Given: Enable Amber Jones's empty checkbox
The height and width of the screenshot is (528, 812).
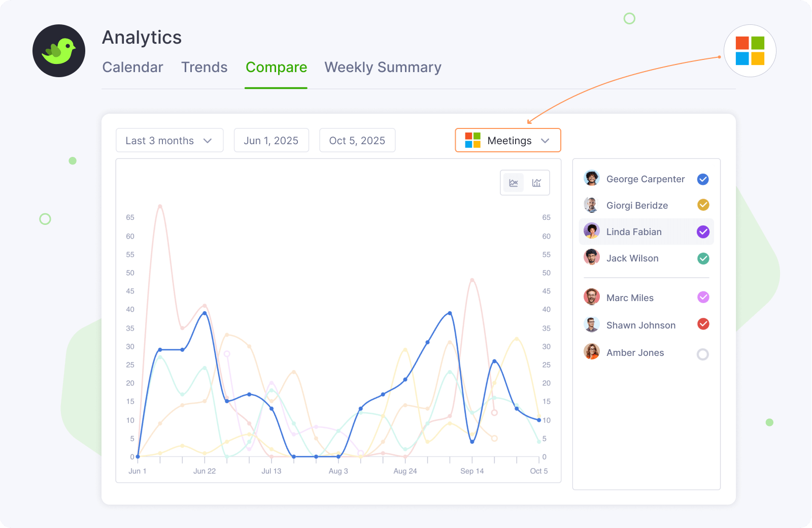Looking at the screenshot, I should pos(703,354).
